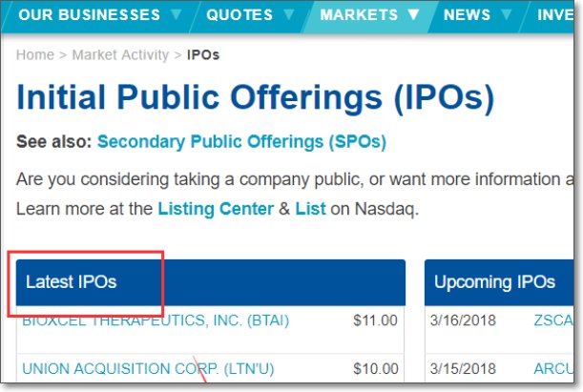Go to the Home breadcrumb
The image size is (583, 392).
[x=35, y=54]
